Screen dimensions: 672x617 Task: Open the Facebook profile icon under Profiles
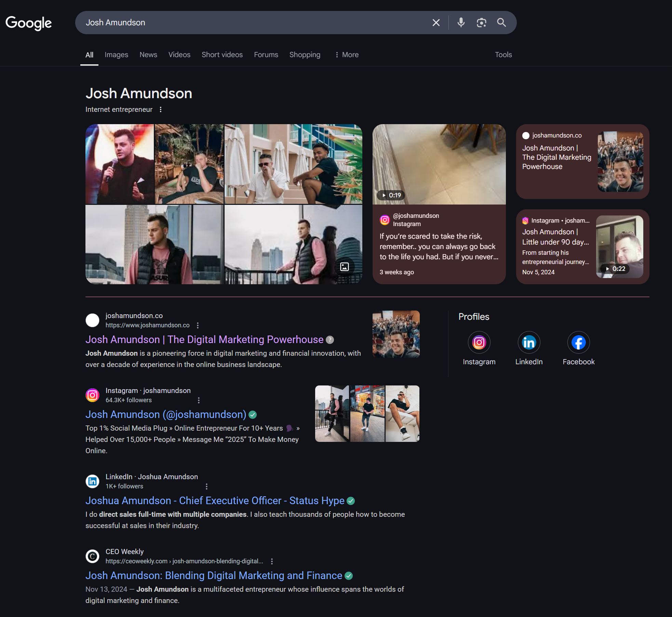tap(578, 342)
